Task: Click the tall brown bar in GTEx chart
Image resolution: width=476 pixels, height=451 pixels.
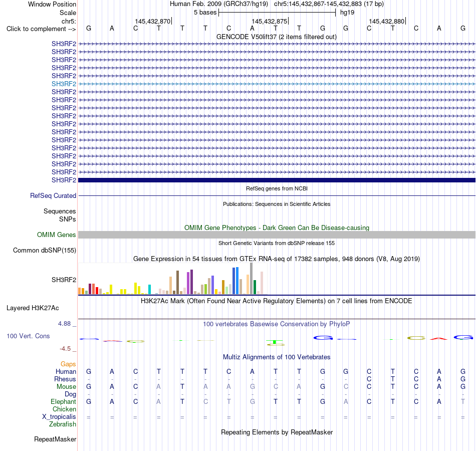Action: point(177,283)
